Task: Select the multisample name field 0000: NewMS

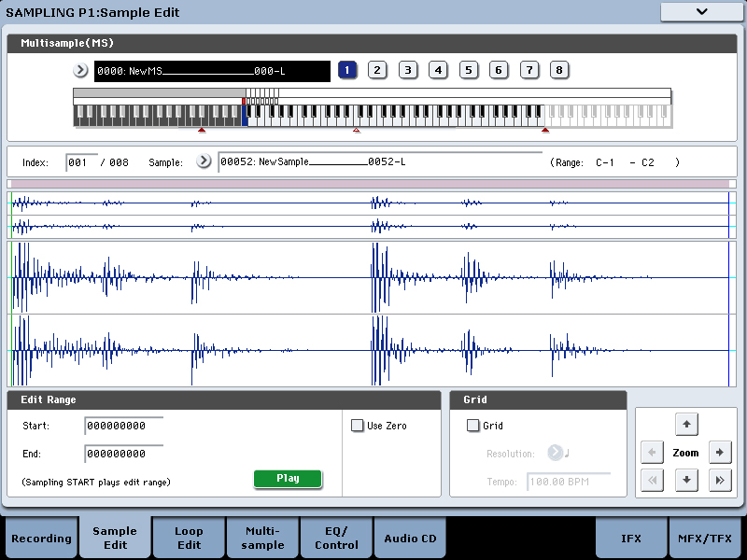Action: [x=212, y=72]
